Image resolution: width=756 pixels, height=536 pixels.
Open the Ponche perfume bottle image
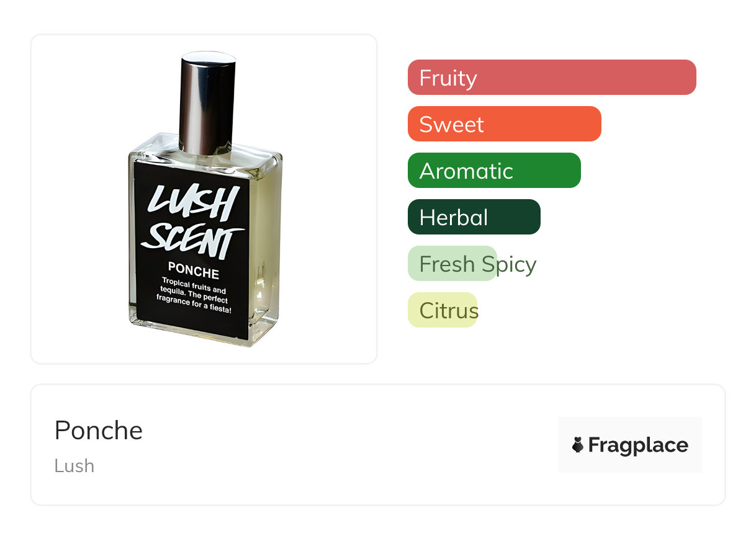(x=204, y=199)
